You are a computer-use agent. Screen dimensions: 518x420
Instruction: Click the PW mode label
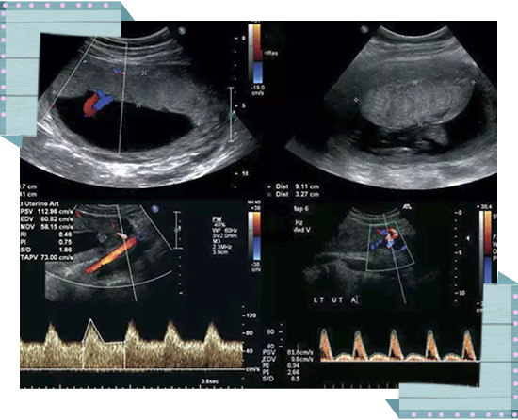click(x=217, y=219)
